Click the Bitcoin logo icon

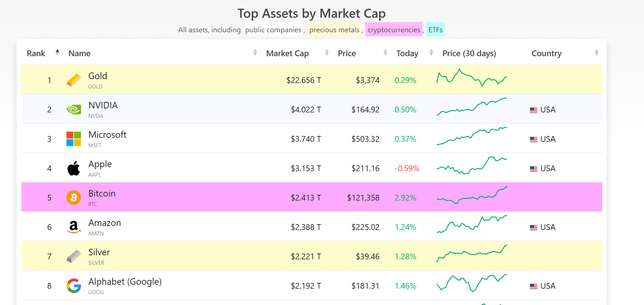[74, 198]
